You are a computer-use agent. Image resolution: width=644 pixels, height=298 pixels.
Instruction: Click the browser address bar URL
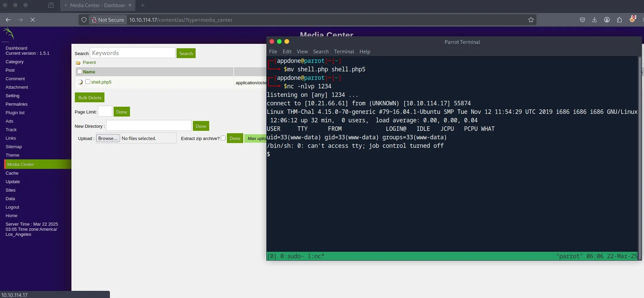coord(181,20)
